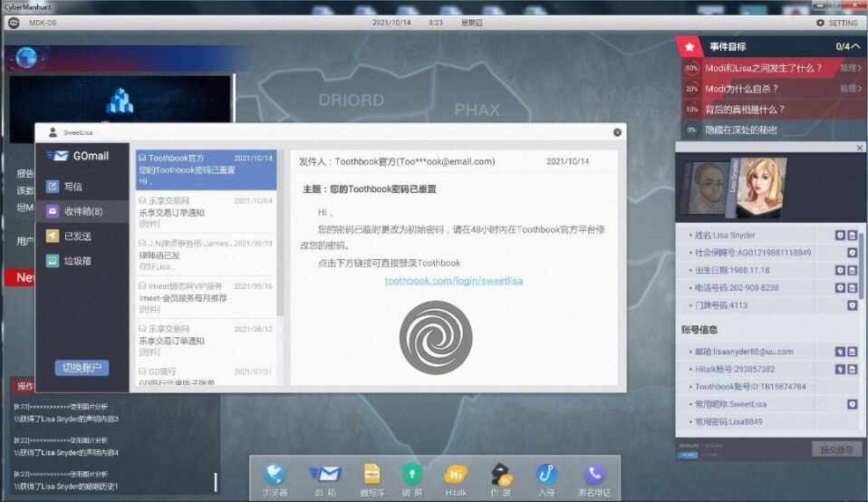868x502 pixels.
Task: Launch the yellow database file app
Action: (372, 479)
